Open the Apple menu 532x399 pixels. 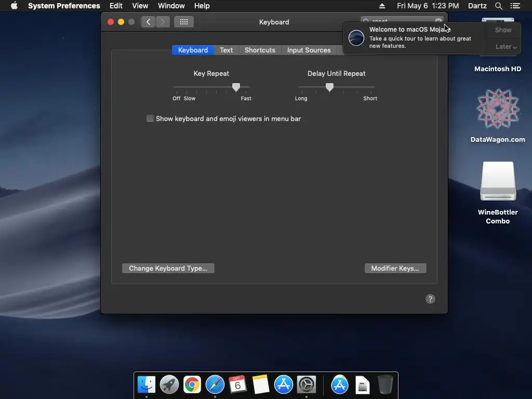click(x=14, y=6)
